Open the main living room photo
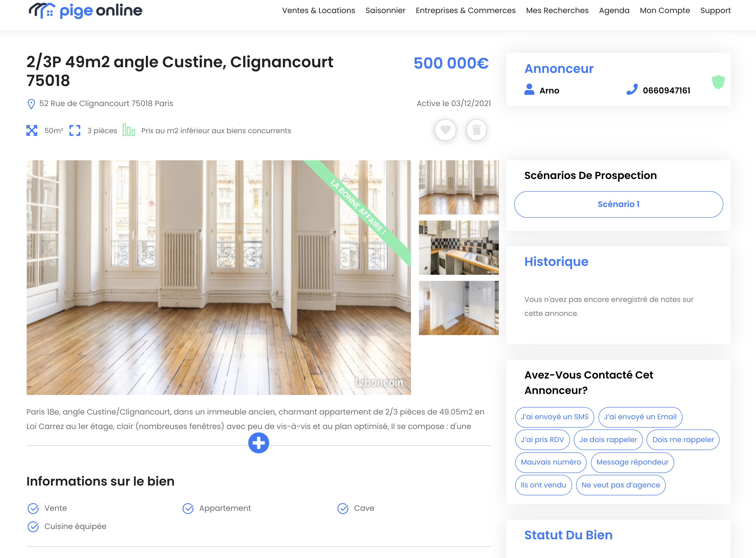 [219, 277]
